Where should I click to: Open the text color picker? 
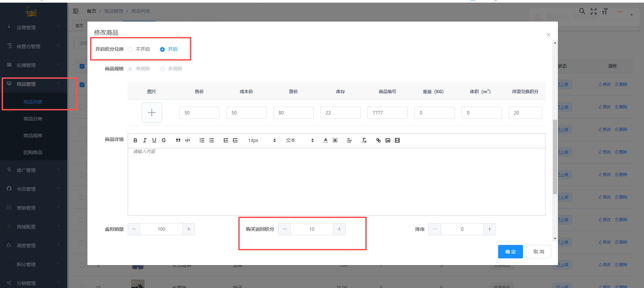325,140
